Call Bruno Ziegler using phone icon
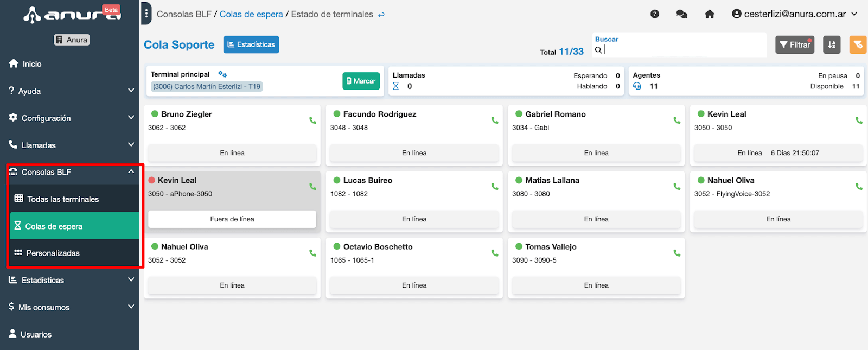This screenshot has height=350, width=868. tap(312, 120)
